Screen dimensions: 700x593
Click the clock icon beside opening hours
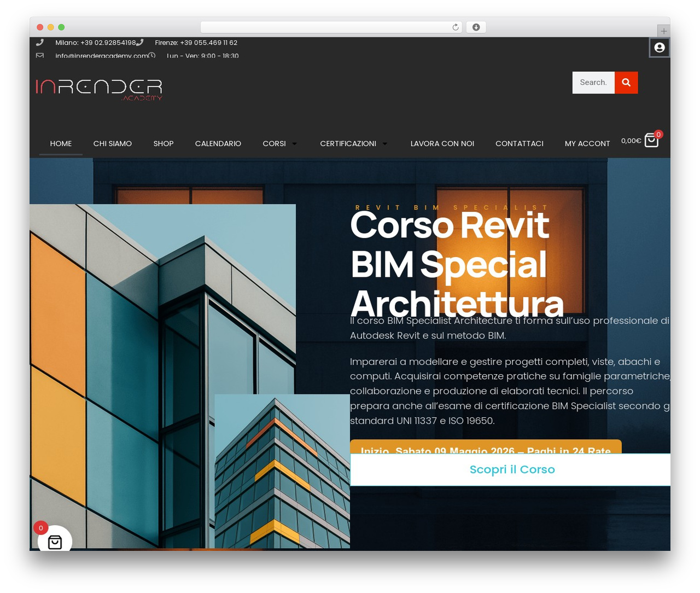[152, 56]
